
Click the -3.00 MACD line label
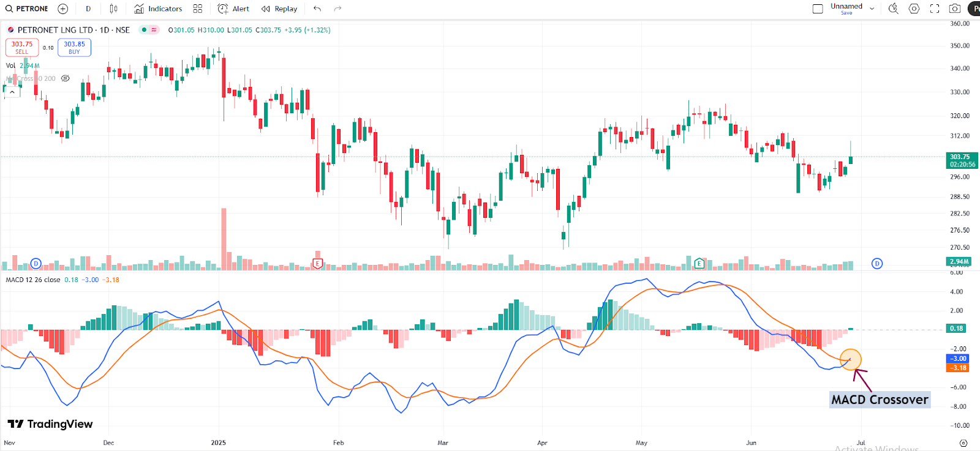coord(959,359)
